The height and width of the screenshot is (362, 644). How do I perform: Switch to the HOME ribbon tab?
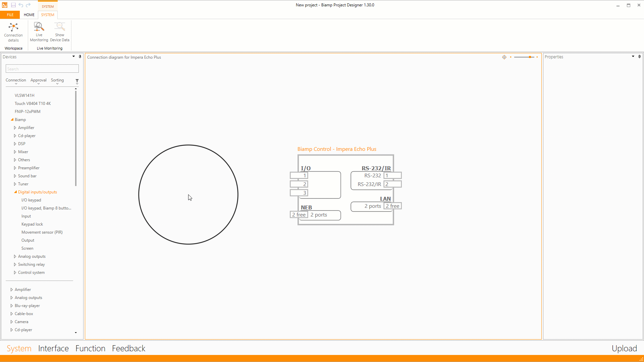pyautogui.click(x=29, y=15)
